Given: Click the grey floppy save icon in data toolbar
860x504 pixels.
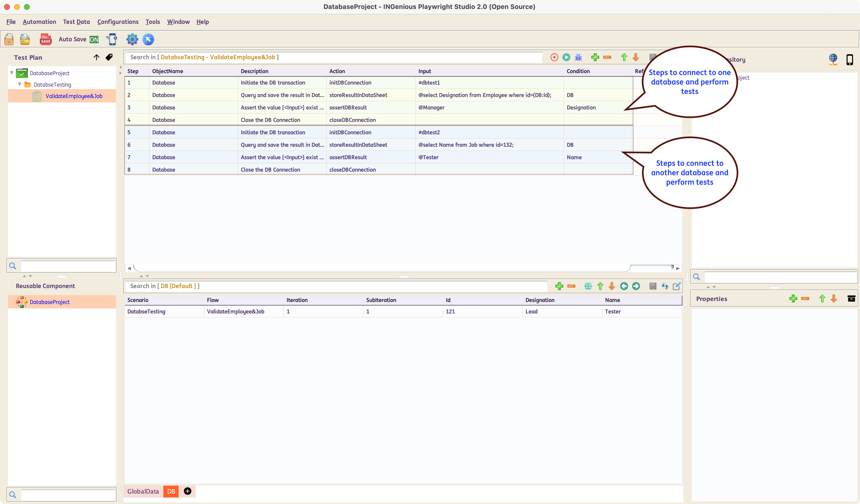Looking at the screenshot, I should [653, 286].
